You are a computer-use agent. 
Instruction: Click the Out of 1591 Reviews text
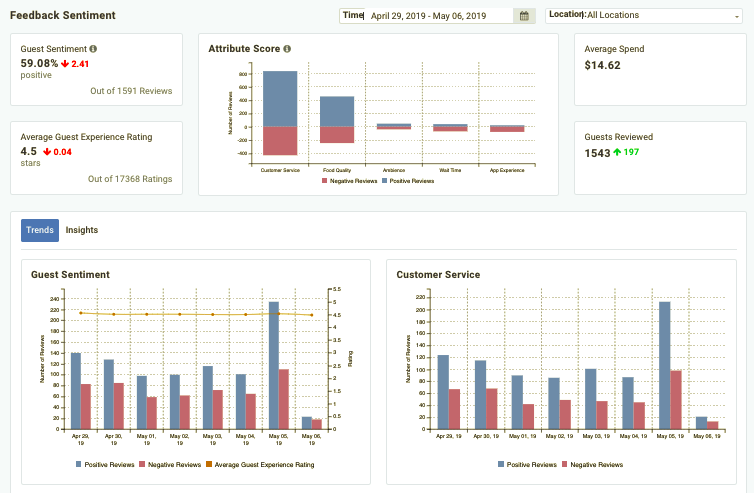(x=131, y=91)
